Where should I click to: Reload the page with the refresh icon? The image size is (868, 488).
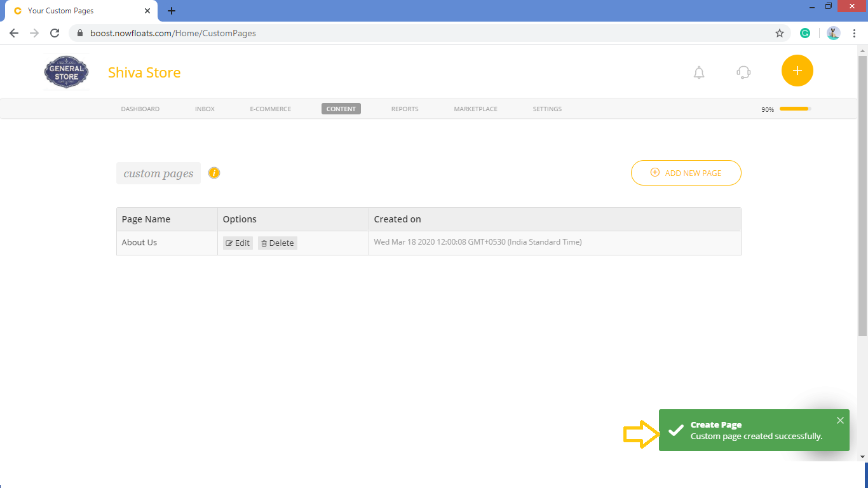tap(54, 32)
